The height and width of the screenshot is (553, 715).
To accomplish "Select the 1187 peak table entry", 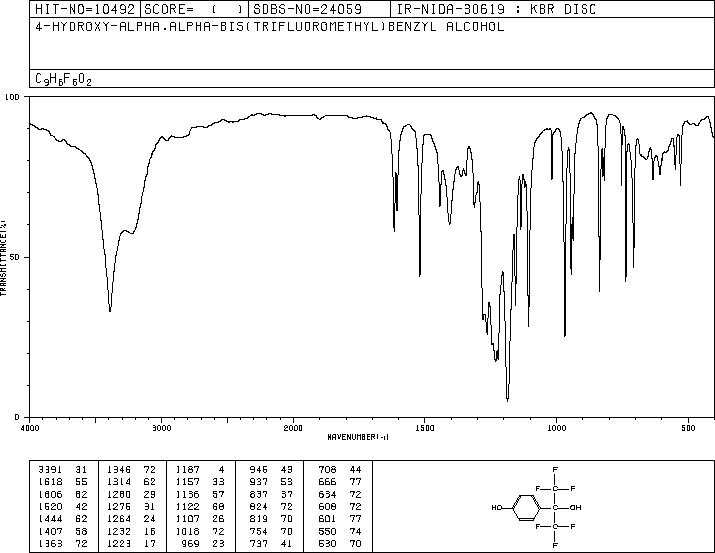I will click(x=200, y=470).
